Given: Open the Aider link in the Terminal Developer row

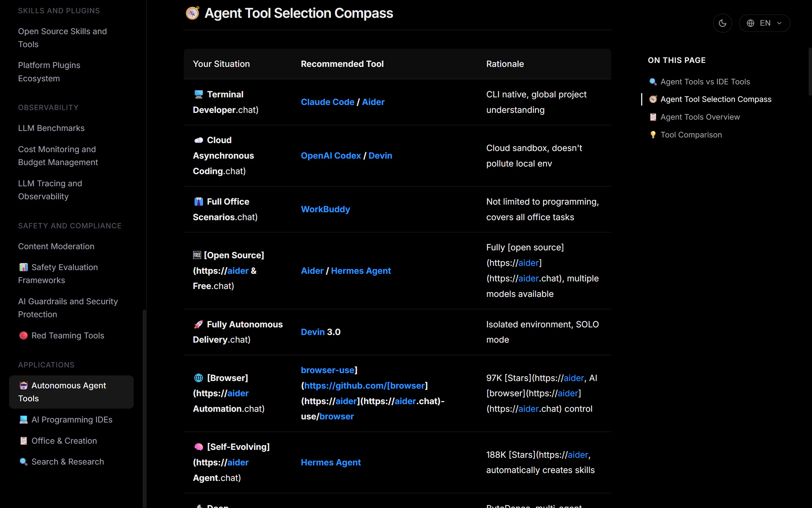Looking at the screenshot, I should tap(373, 102).
